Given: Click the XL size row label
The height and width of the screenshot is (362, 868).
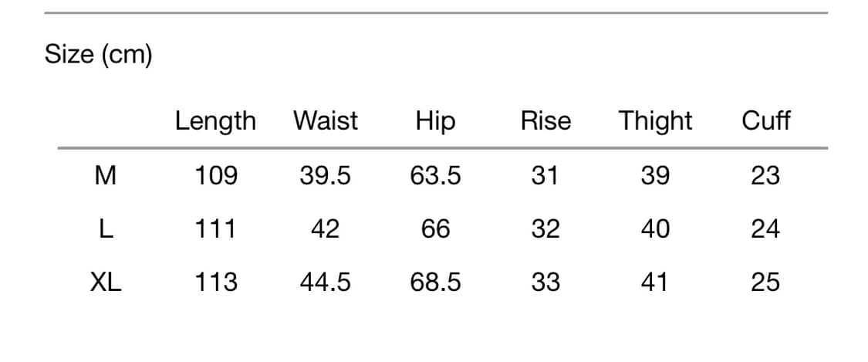Looking at the screenshot, I should tap(105, 282).
